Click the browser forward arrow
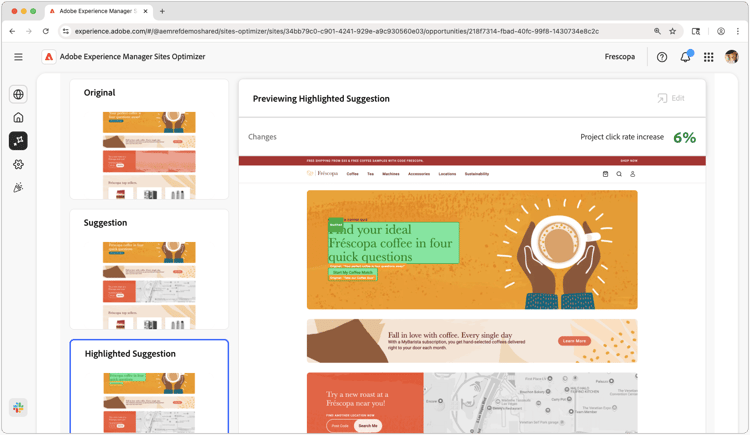Screen dimensions: 750x435 tap(29, 31)
